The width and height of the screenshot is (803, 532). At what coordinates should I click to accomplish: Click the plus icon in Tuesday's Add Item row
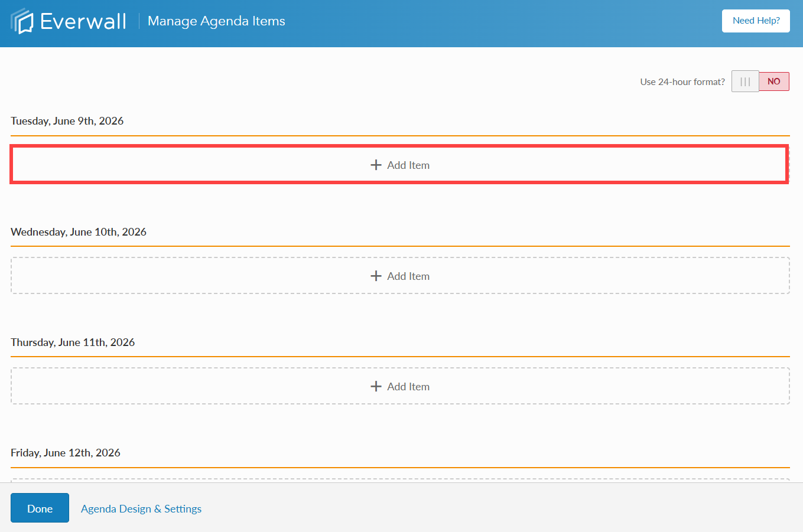click(x=376, y=165)
